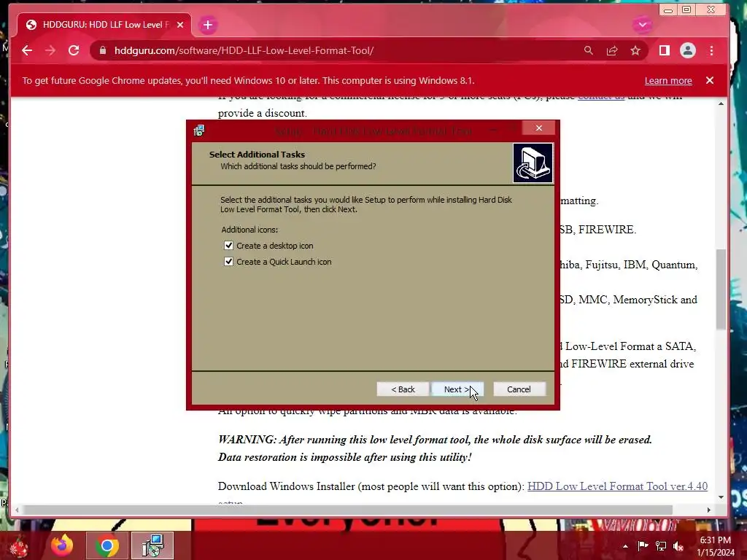Open the clock showing 6:31 PM

(716, 546)
